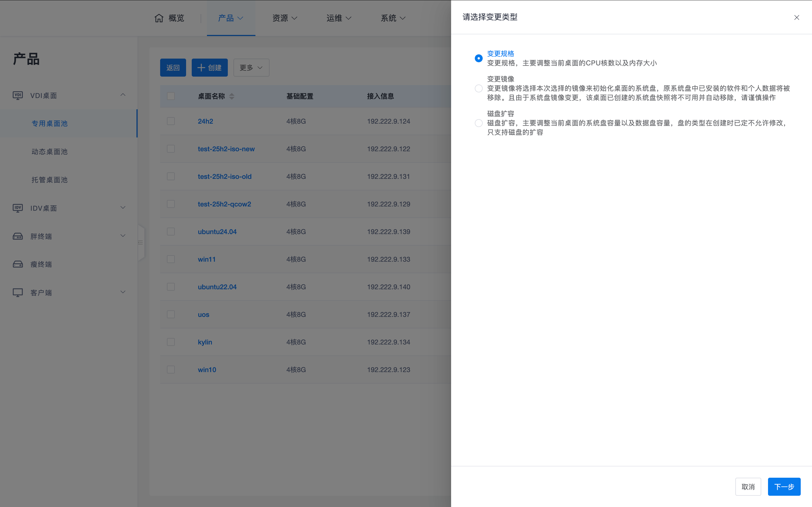Select the 变更镜像 radio option
Image resolution: width=812 pixels, height=507 pixels.
tap(478, 88)
